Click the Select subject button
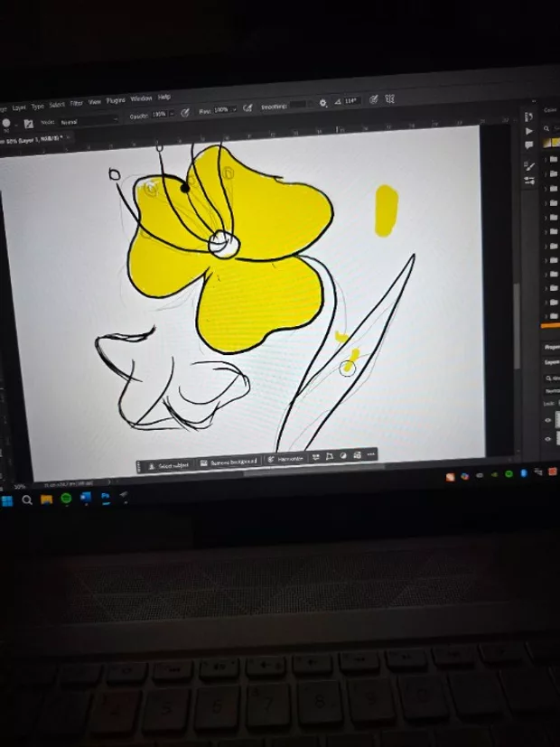Viewport: 560px width, 747px height. click(x=169, y=466)
